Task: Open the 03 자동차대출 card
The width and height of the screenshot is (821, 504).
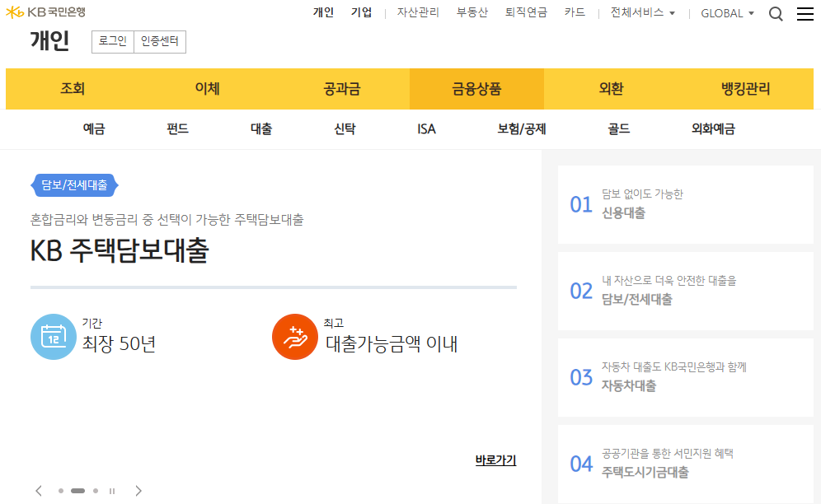Action: click(685, 377)
